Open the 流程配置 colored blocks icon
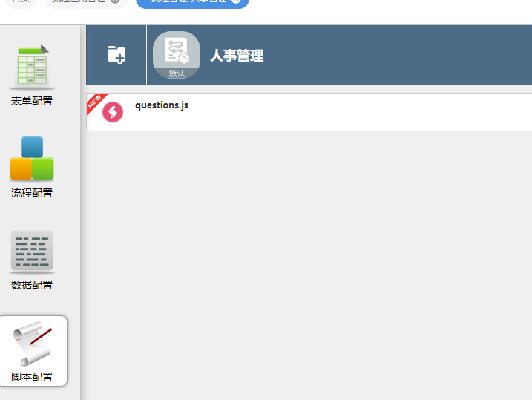 (x=32, y=158)
